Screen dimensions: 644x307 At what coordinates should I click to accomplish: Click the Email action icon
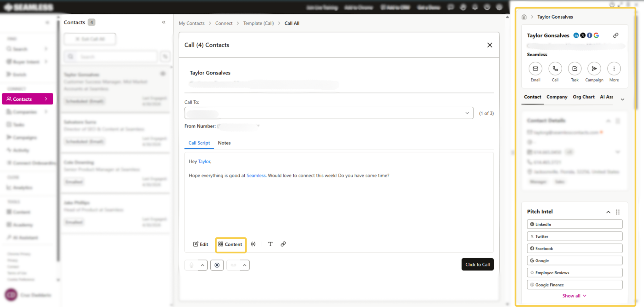535,69
